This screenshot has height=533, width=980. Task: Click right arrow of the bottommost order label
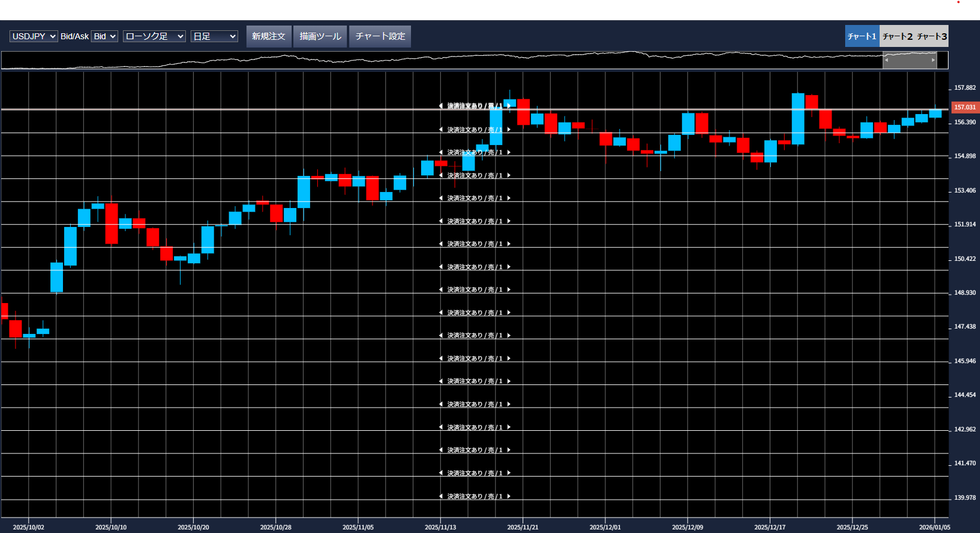coord(509,497)
